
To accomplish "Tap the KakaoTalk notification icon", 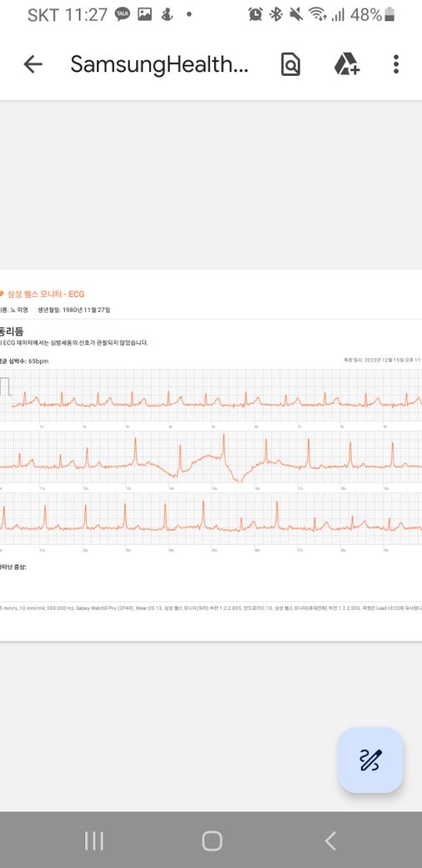I will (123, 15).
